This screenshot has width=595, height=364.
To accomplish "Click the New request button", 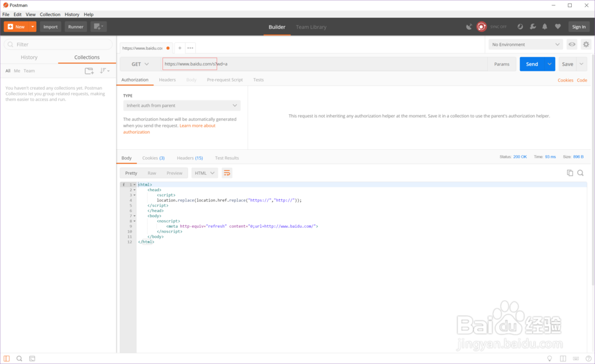I will [x=16, y=27].
